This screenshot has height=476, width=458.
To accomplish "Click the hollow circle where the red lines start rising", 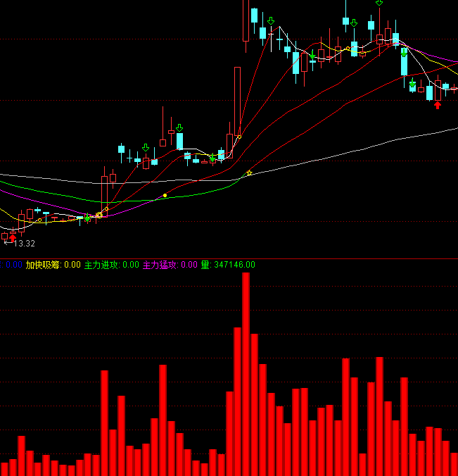I will tap(99, 215).
